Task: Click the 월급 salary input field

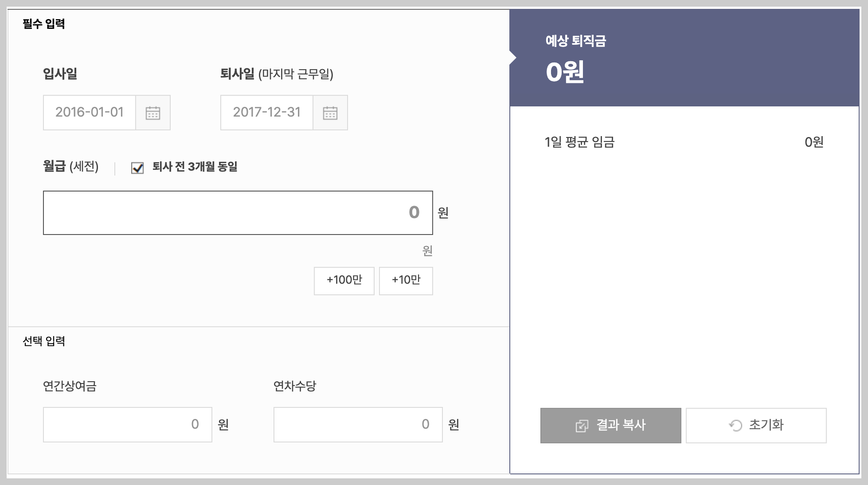Action: click(238, 212)
